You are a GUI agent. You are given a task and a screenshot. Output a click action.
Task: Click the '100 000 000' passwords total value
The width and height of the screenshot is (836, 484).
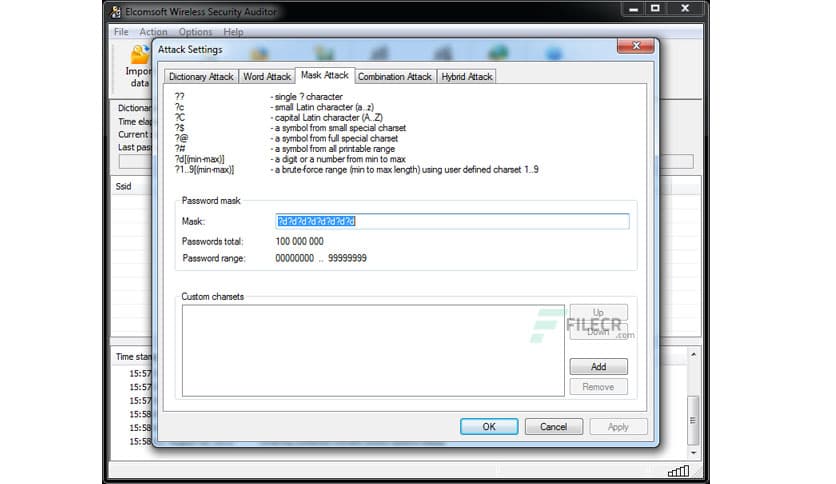click(x=299, y=241)
